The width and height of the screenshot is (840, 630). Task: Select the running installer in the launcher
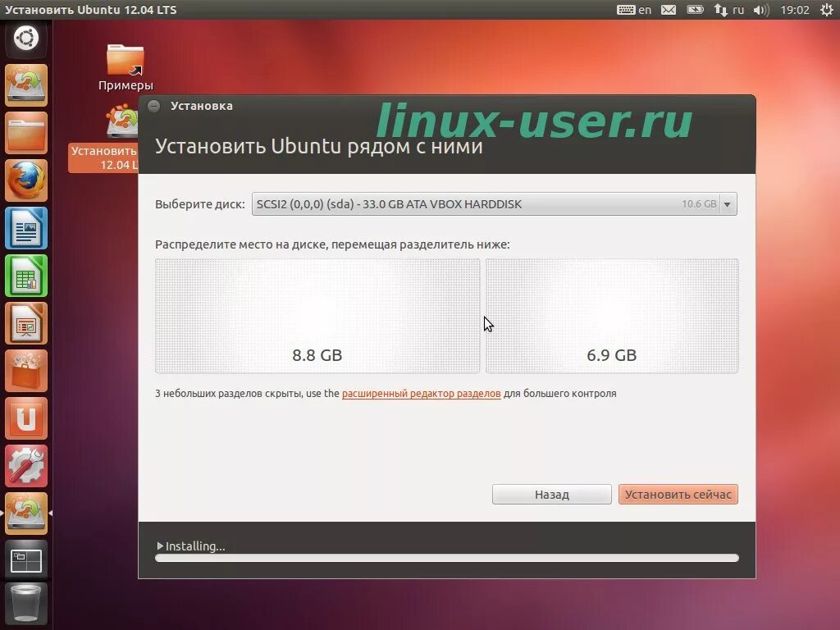pyautogui.click(x=25, y=514)
